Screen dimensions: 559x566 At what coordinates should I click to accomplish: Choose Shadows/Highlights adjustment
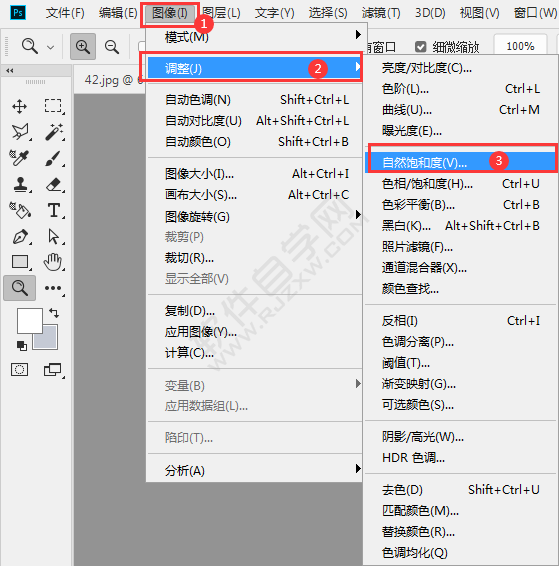[x=460, y=437]
